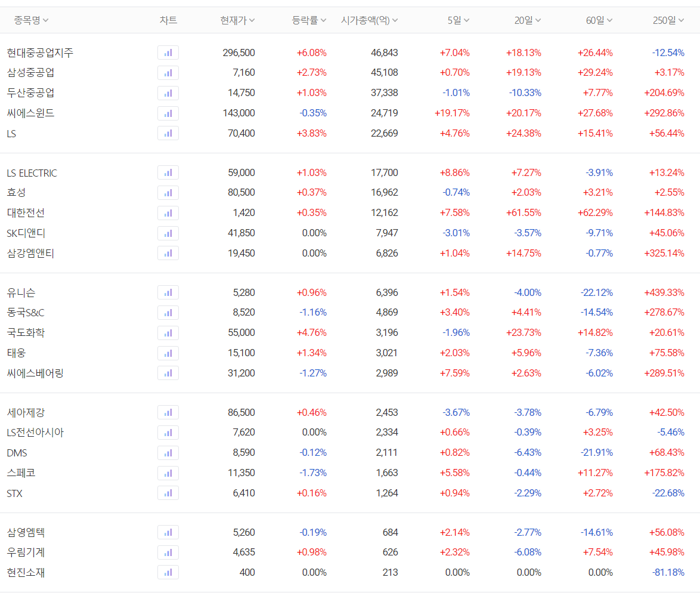Screen dimensions: 700x602
Task: Open chart icon for 삼성중공업
Action: click(x=168, y=73)
